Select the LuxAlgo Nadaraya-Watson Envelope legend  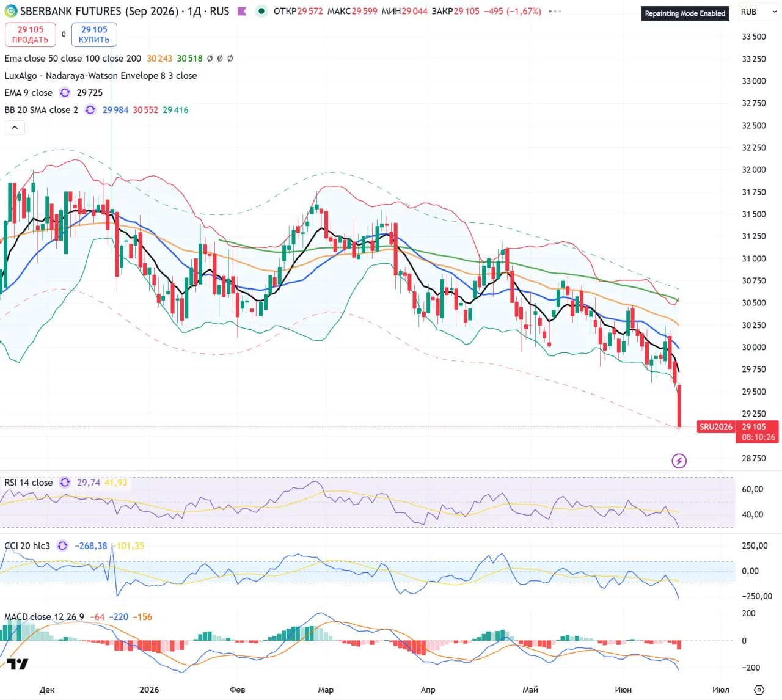coord(101,76)
